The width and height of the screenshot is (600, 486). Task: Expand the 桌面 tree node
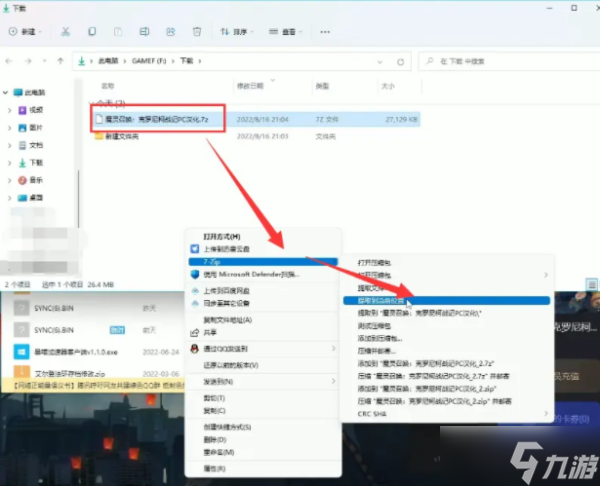pyautogui.click(x=10, y=198)
